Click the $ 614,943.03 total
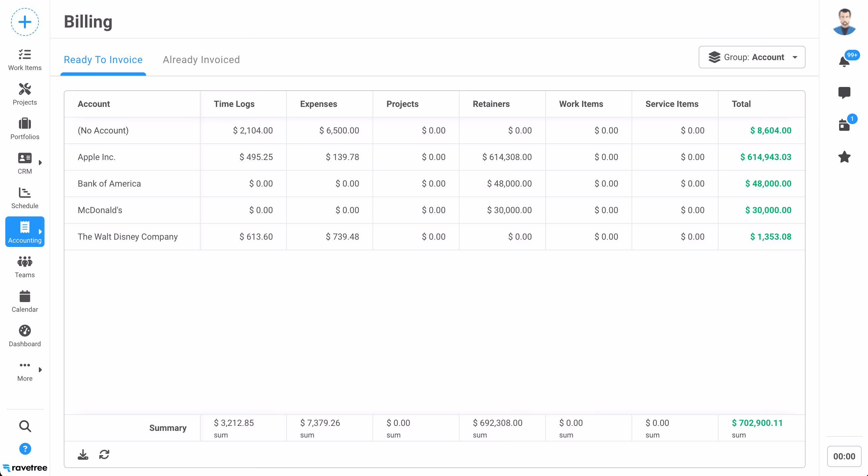The height and width of the screenshot is (476, 868). click(x=765, y=157)
